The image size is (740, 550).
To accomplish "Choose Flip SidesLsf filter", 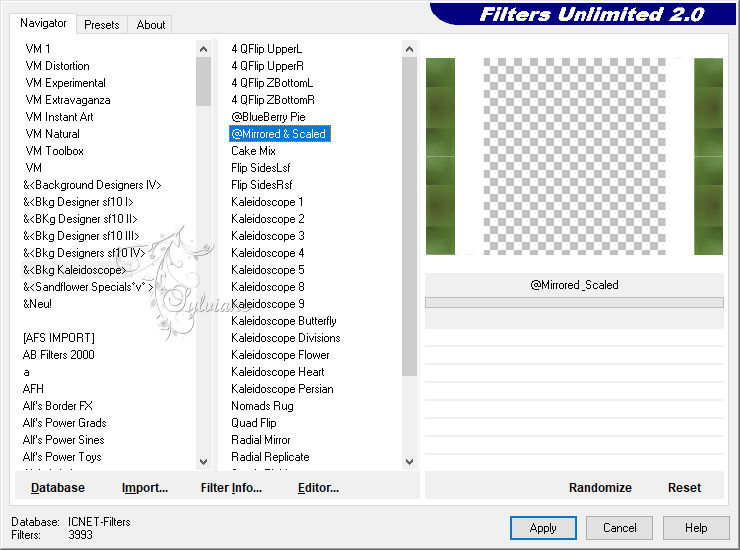I will (x=261, y=168).
